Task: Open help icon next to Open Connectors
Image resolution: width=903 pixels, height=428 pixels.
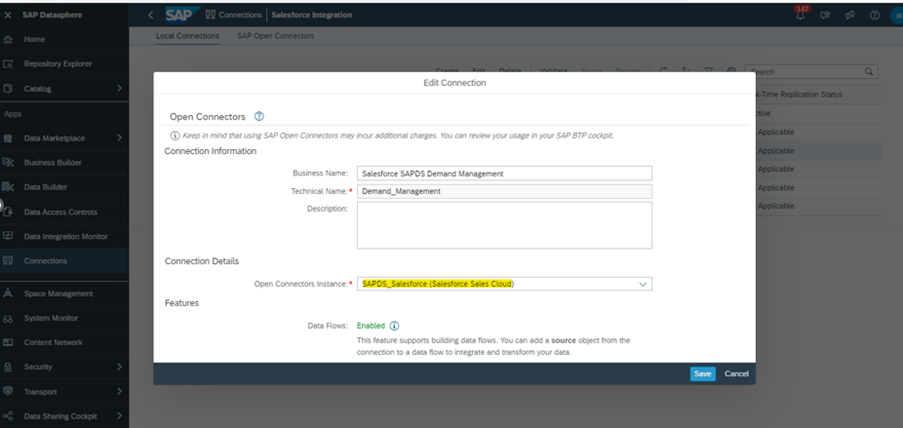Action: pos(259,117)
